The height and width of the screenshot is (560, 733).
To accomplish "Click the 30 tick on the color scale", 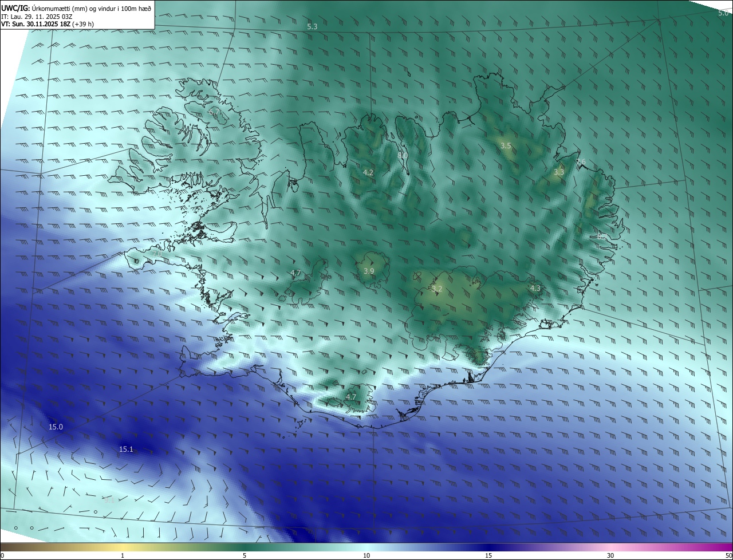I will pyautogui.click(x=610, y=556).
